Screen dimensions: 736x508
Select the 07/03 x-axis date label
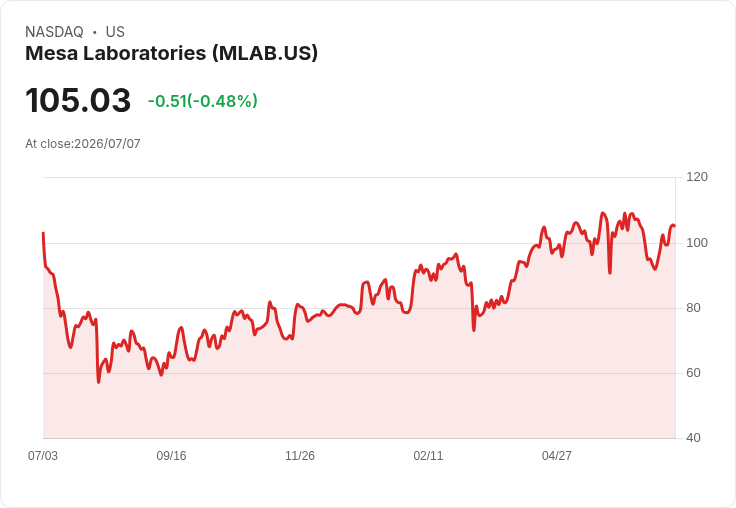pos(43,456)
